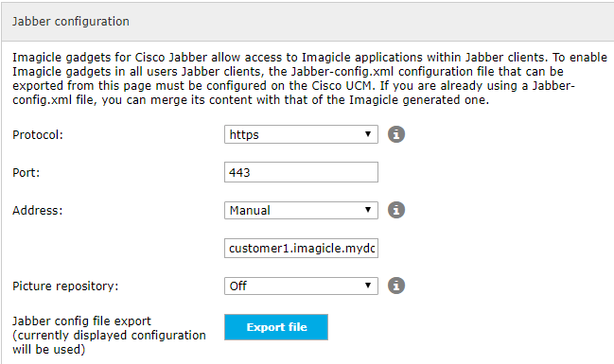Open Picture repository dropdown set to Off
Viewport: 614px width, 364px height.
point(301,286)
